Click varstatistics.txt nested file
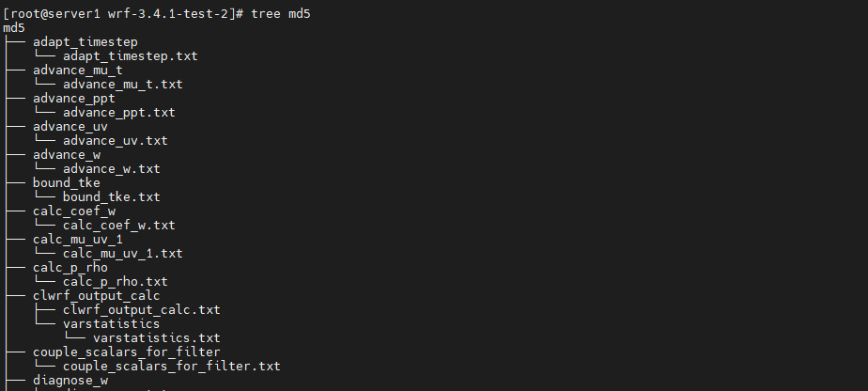Screen dimensions: 868x391 pyautogui.click(x=157, y=337)
